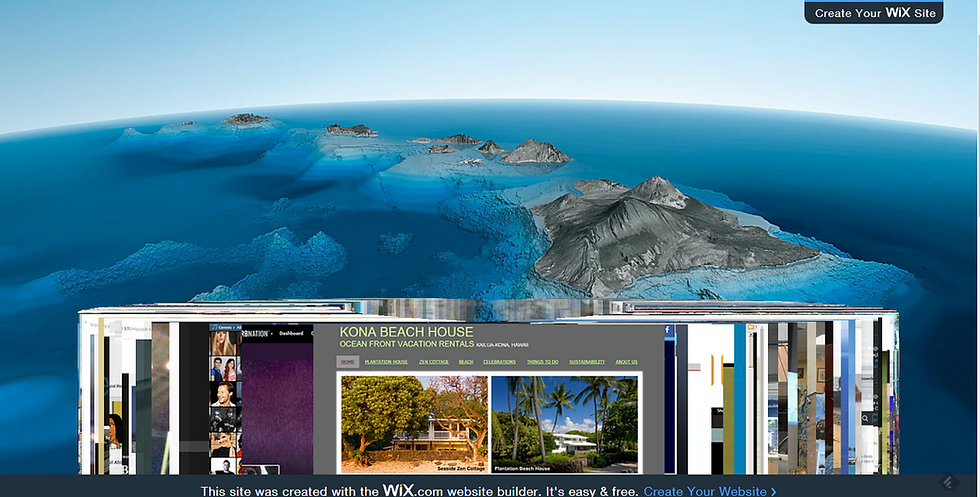This screenshot has width=980, height=497.
Task: Open the PLANTATION HOUSE menu link
Action: point(386,362)
